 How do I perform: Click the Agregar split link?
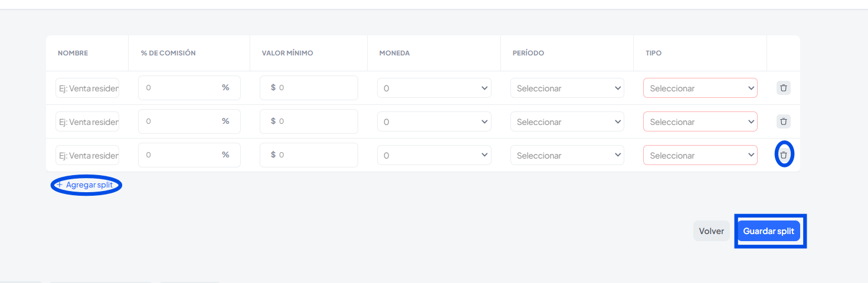pyautogui.click(x=87, y=185)
